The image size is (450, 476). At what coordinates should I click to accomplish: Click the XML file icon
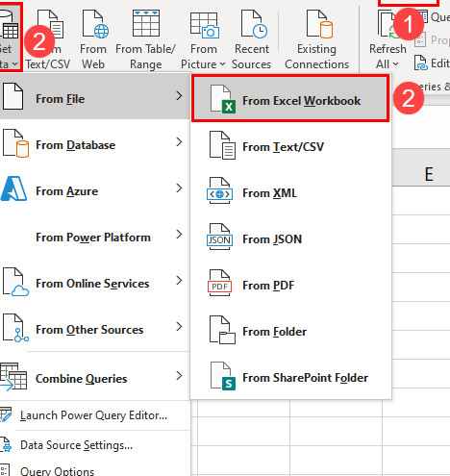click(x=220, y=191)
